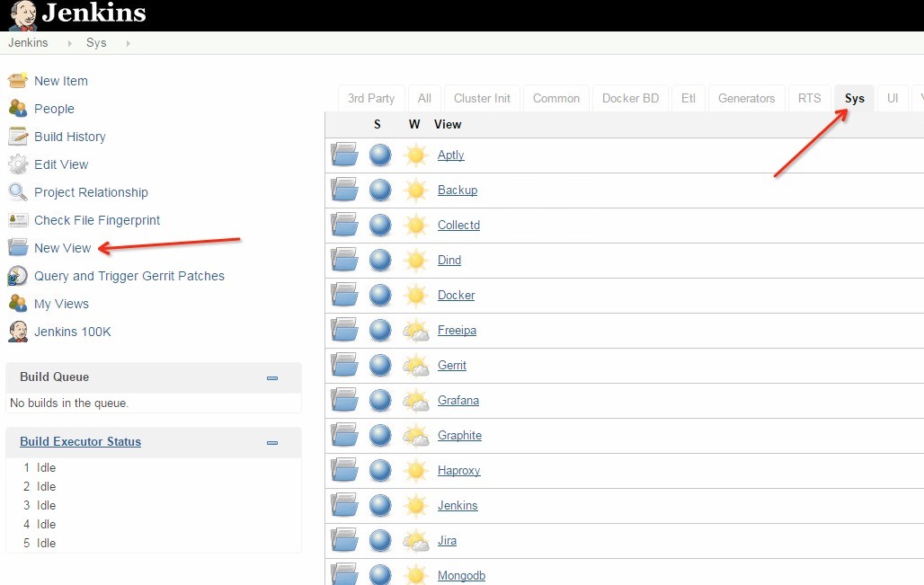Collapse the Build Queue panel

tap(272, 378)
